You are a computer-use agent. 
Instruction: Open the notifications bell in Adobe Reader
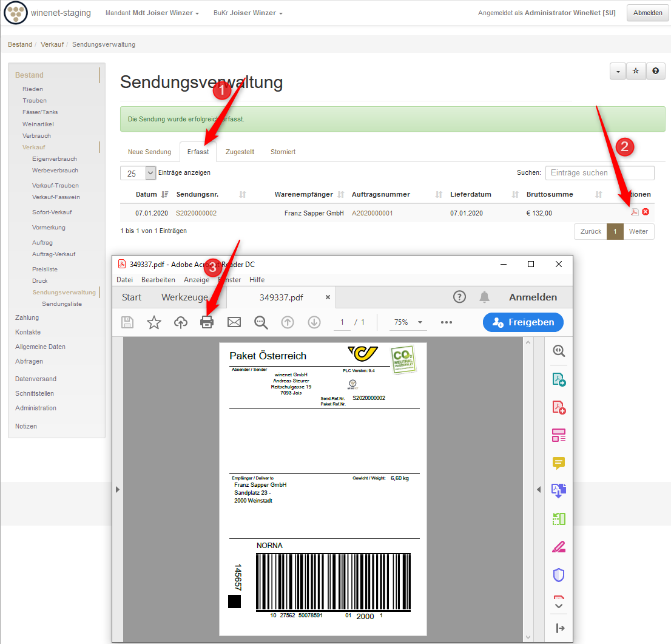(484, 297)
